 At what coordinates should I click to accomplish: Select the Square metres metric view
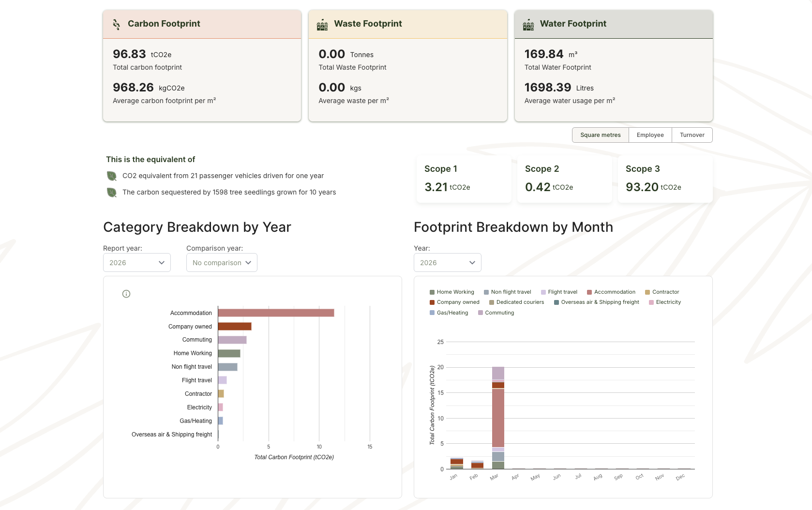pos(600,135)
